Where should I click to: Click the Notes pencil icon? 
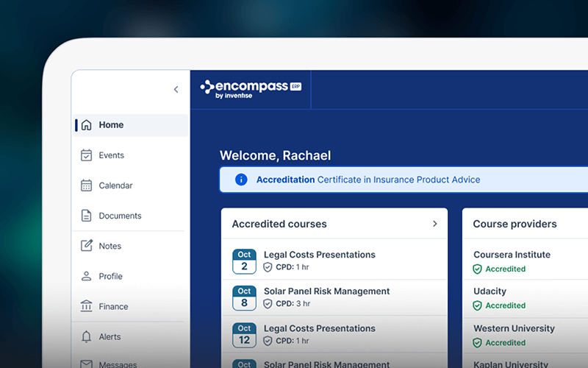(x=87, y=246)
